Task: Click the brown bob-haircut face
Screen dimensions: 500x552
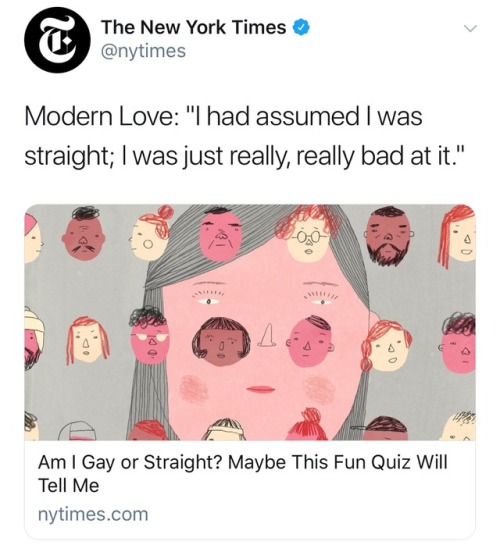Action: [221, 341]
